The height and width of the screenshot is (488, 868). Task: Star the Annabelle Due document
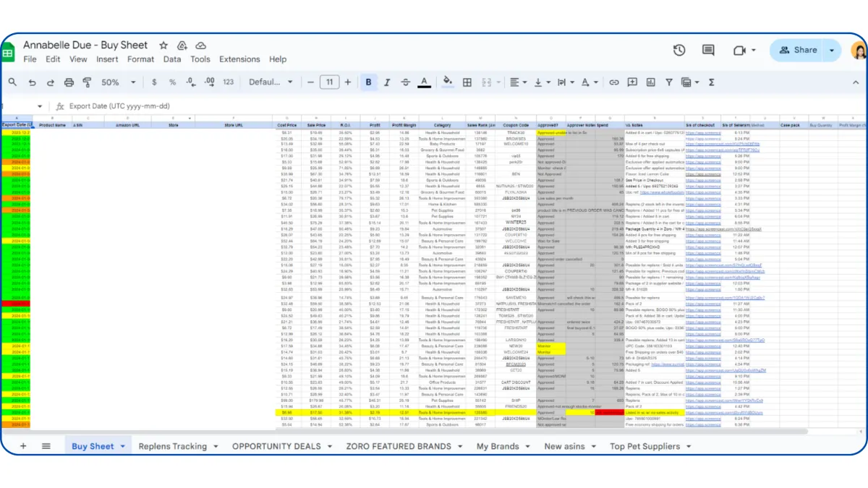click(x=163, y=46)
